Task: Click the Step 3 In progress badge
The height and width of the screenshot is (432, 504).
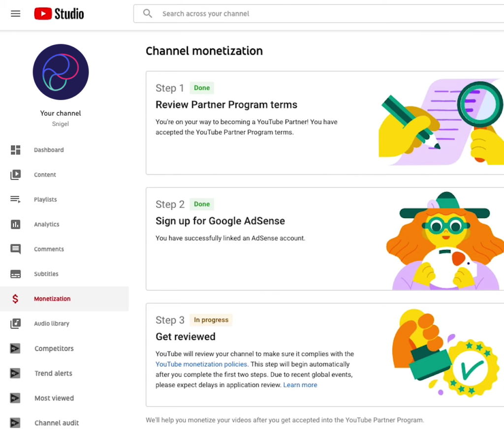Action: [211, 320]
